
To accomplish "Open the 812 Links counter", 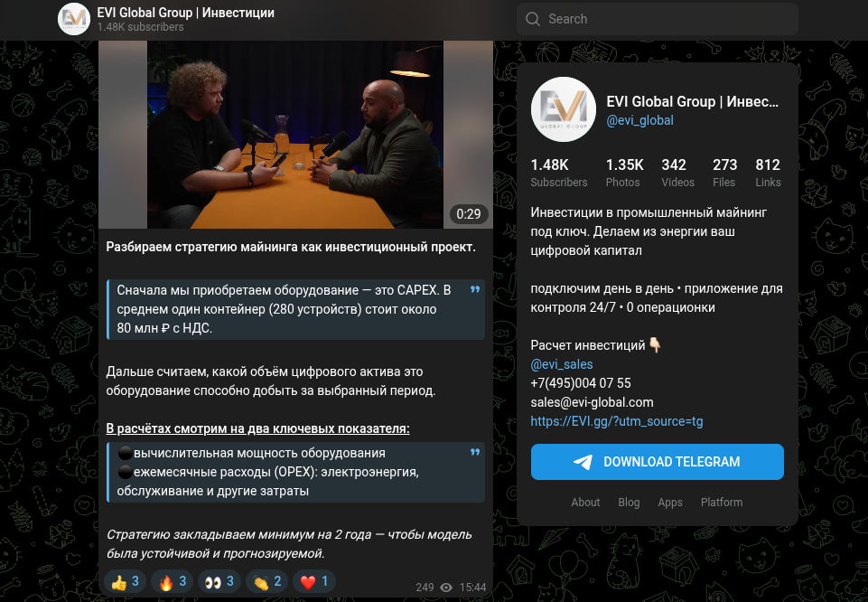I will click(x=768, y=173).
